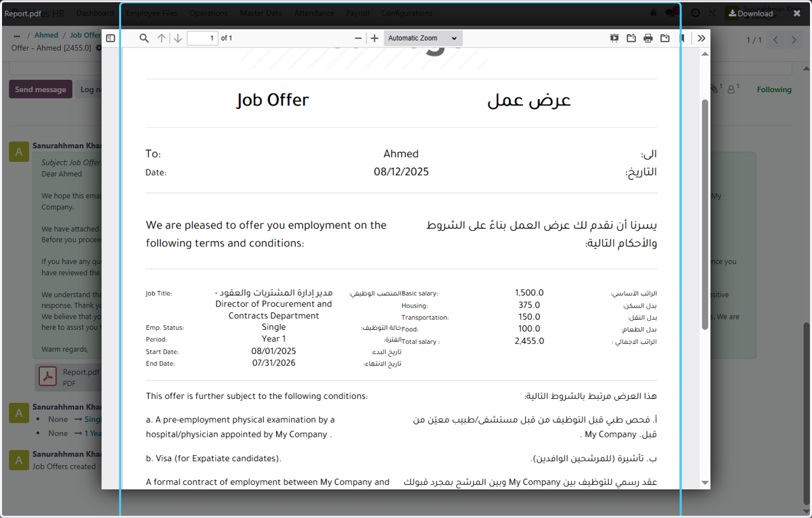Viewport: 812px width, 518px height.
Task: Open the Employee Files menu in the background
Action: pos(152,13)
